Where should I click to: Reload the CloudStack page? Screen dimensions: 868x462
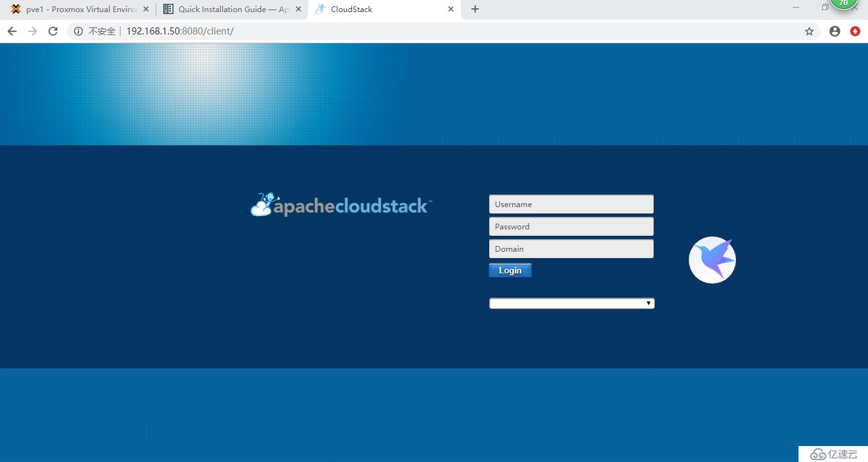53,31
